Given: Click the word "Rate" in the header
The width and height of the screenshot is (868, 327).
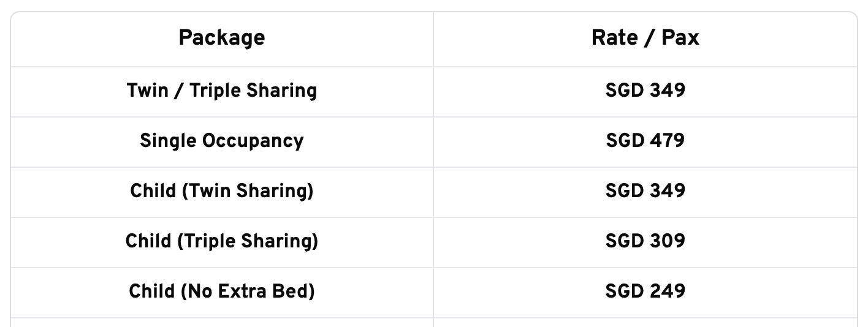Looking at the screenshot, I should pyautogui.click(x=614, y=39).
